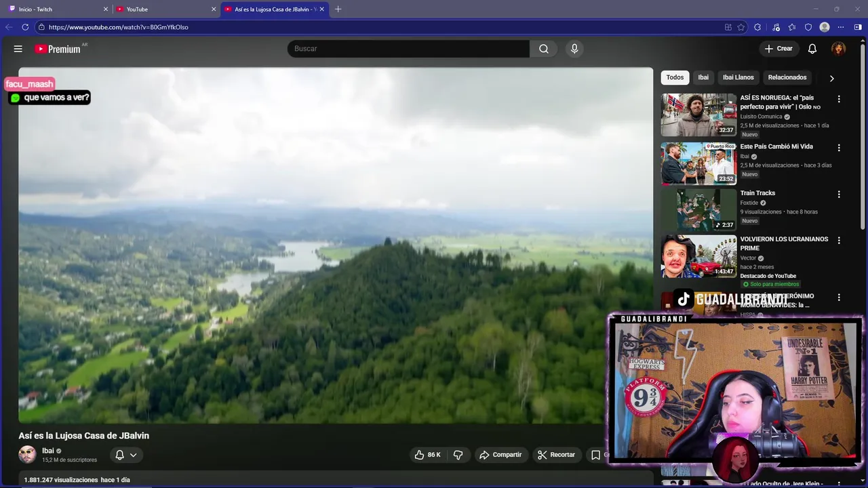Click the video player to pause
Viewport: 868px width, 488px height.
(x=336, y=245)
